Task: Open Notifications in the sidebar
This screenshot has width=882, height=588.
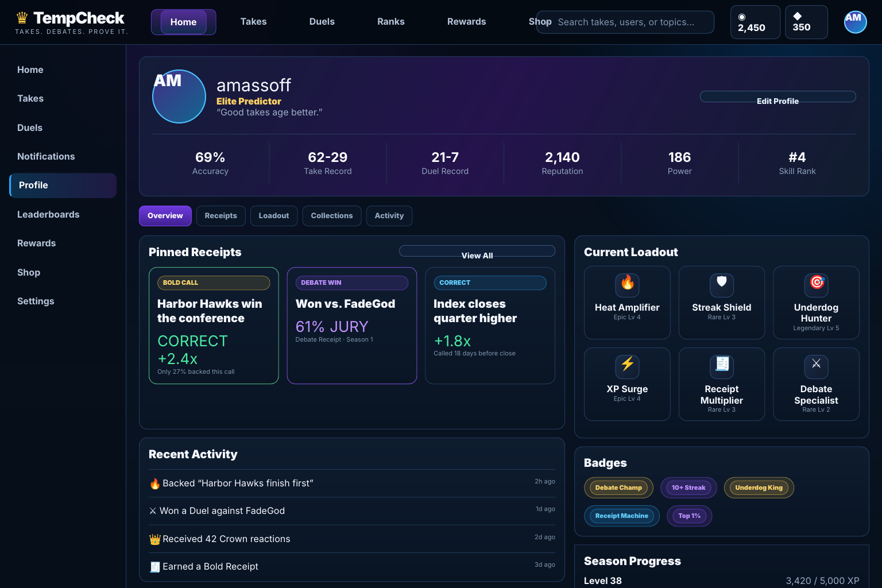Action: tap(63, 157)
